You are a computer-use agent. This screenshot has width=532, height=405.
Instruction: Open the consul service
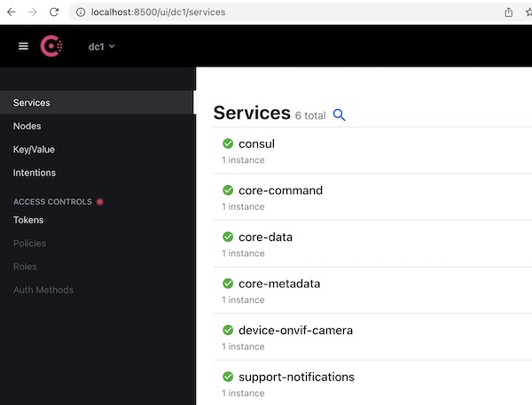(257, 144)
